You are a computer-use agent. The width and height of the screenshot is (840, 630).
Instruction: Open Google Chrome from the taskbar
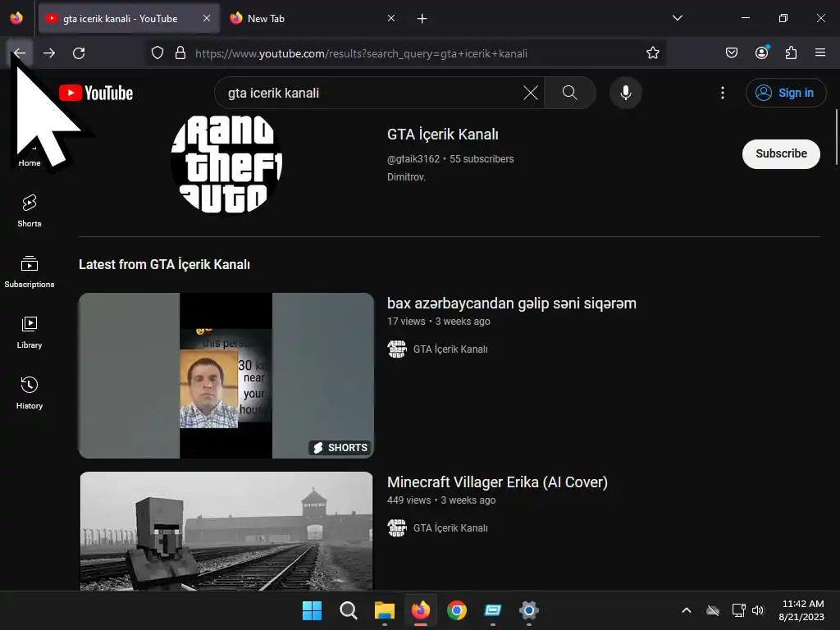[456, 610]
